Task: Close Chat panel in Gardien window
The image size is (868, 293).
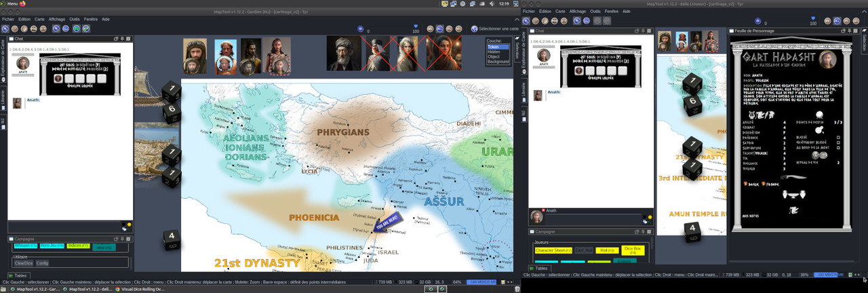Action: [x=128, y=39]
